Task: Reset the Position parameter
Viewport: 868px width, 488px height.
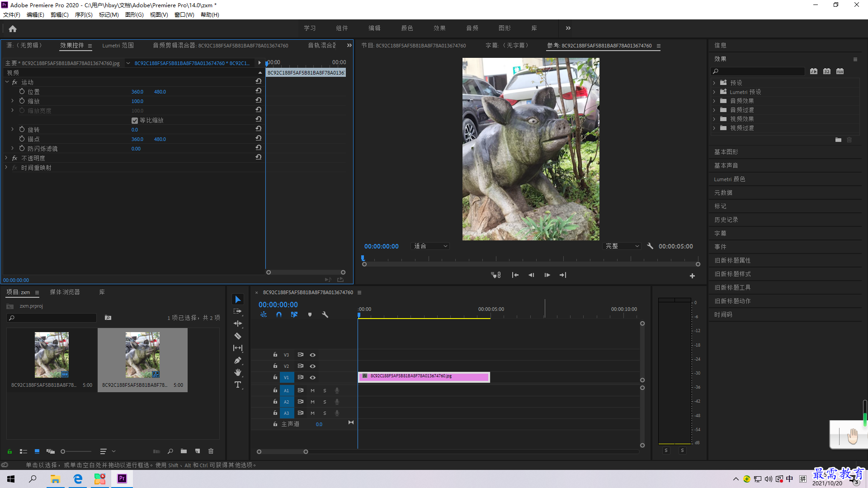Action: (x=259, y=91)
